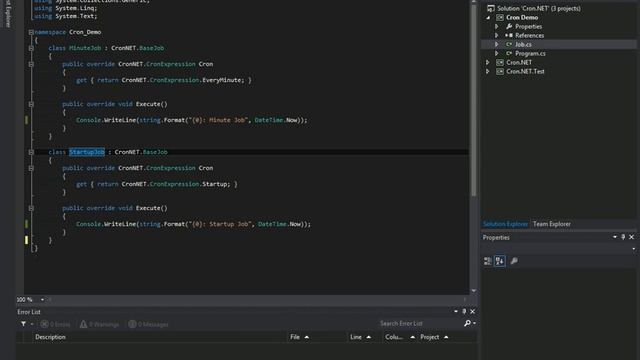Image resolution: width=640 pixels, height=360 pixels.
Task: Click the Cron.NET.Test project icon
Action: [x=500, y=71]
